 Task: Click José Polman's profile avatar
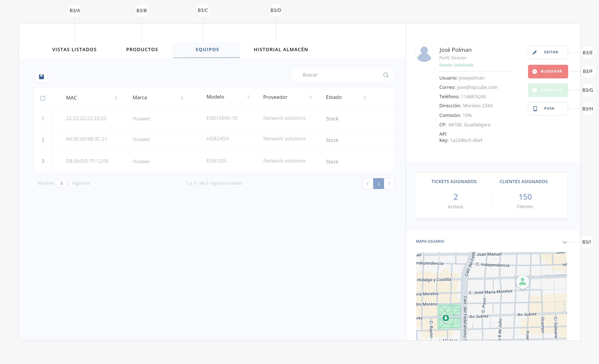(x=424, y=53)
